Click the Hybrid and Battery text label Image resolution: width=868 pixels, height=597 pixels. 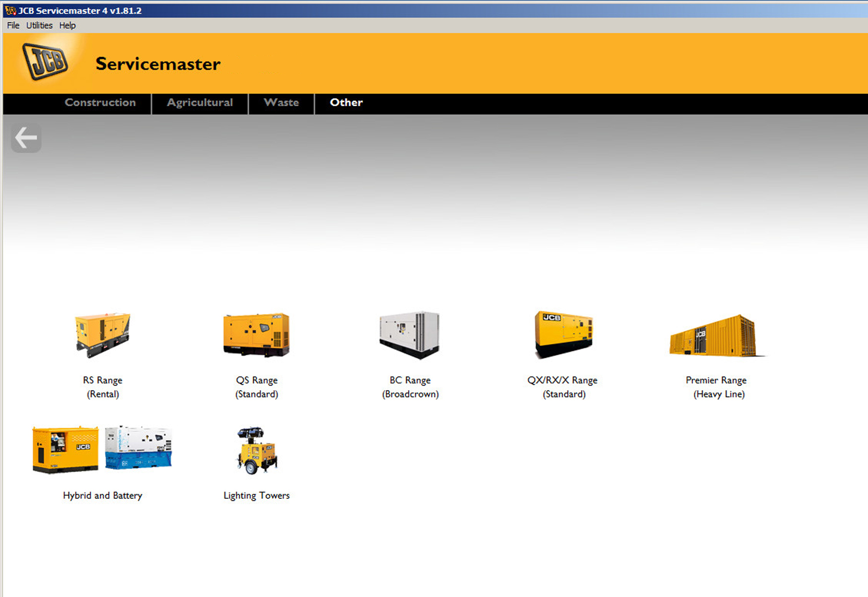(103, 495)
